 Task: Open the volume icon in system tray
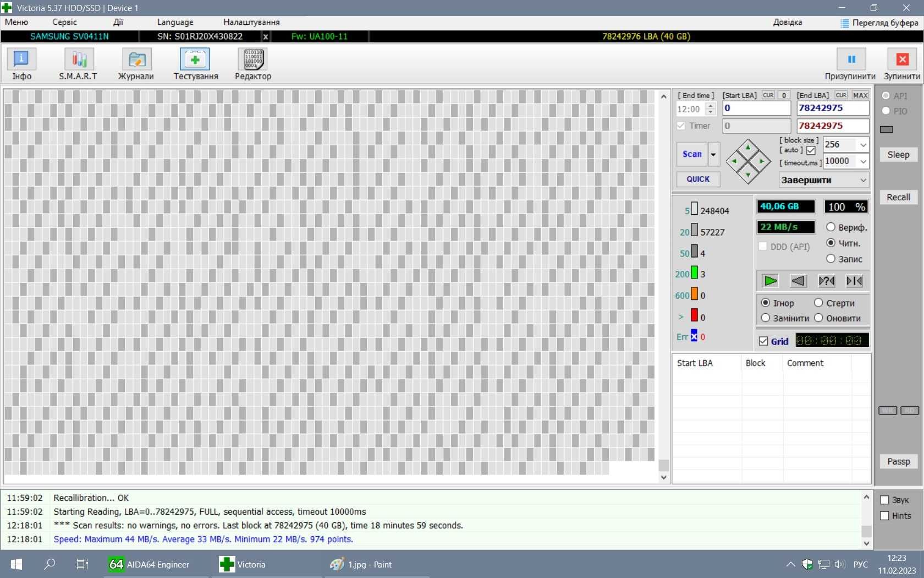(x=839, y=564)
